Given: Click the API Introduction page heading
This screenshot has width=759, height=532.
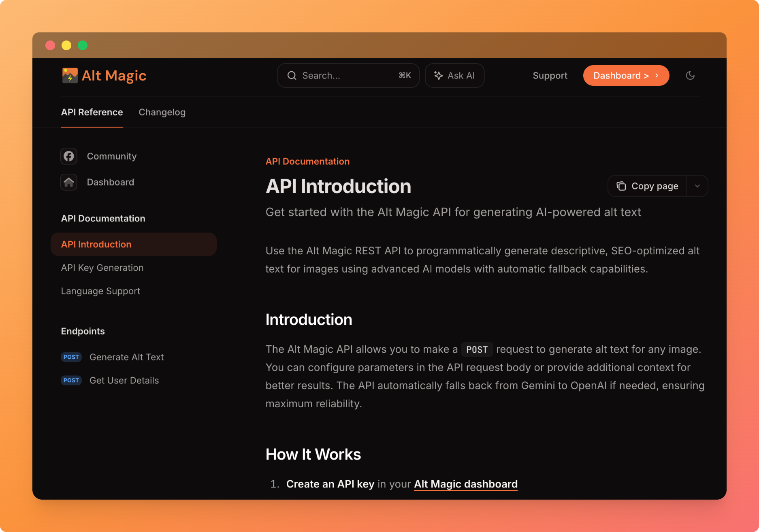Looking at the screenshot, I should pos(338,186).
